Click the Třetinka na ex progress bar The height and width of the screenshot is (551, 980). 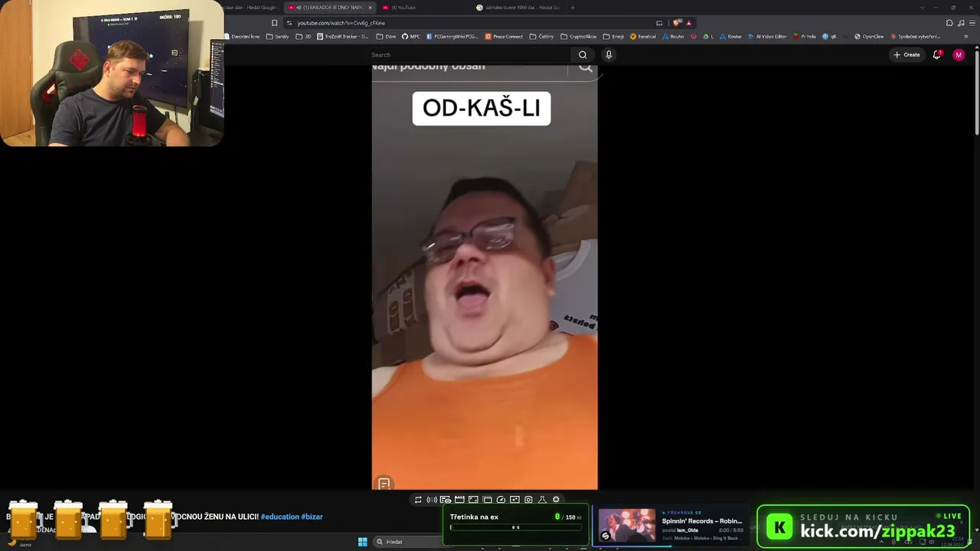point(516,527)
